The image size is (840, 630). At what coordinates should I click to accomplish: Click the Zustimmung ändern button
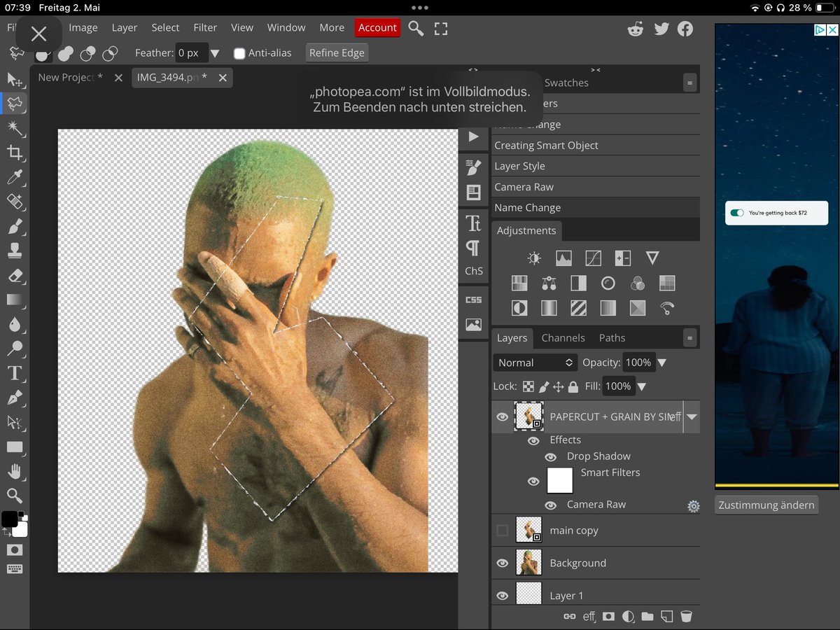[766, 505]
